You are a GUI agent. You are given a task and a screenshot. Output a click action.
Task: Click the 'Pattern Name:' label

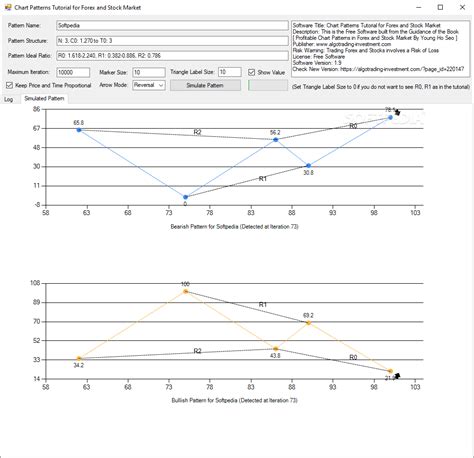click(x=24, y=25)
